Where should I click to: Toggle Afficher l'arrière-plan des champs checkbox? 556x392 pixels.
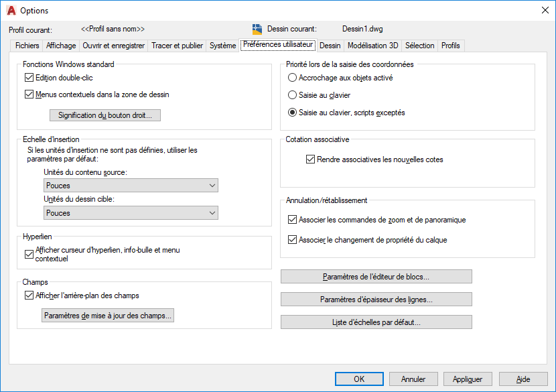click(x=29, y=295)
